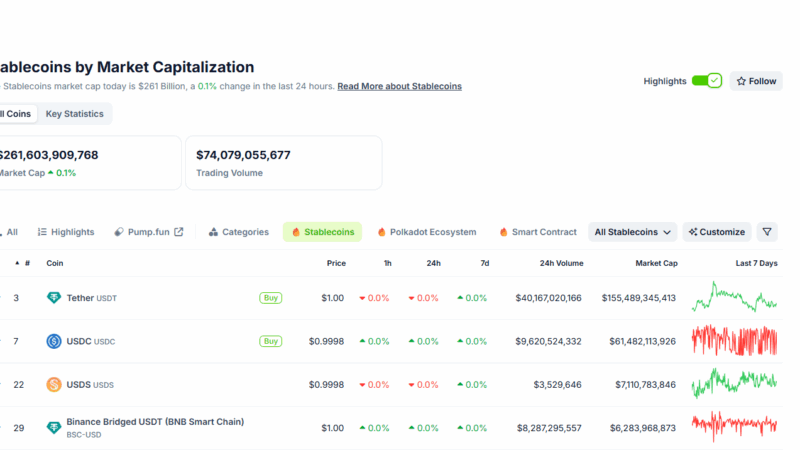Click the fire icon beside Smart Contract
This screenshot has width=800, height=450.
504,232
